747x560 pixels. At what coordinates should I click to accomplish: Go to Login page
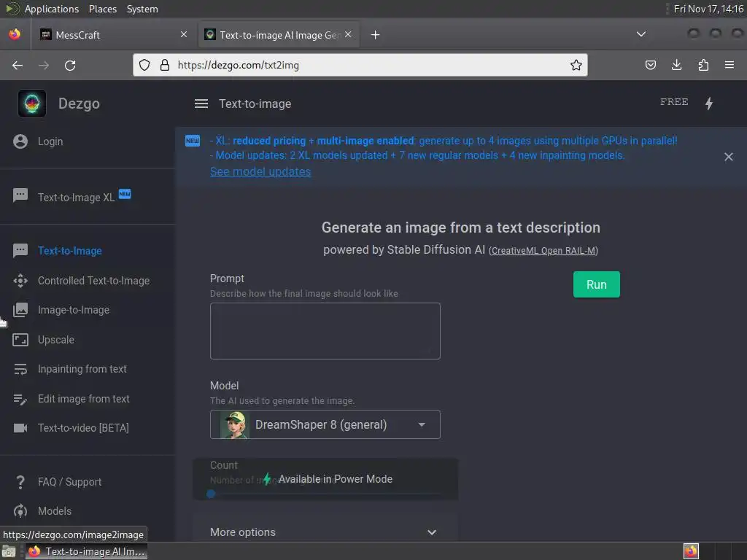(x=50, y=141)
